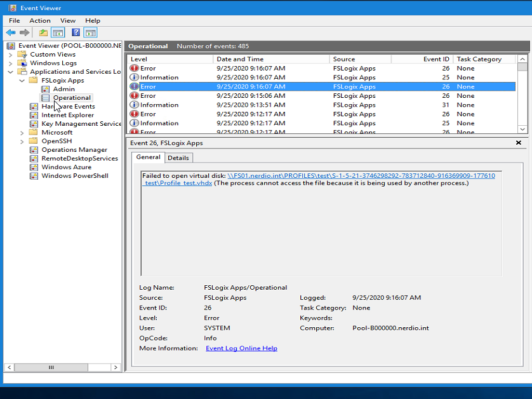Click the Forward arrow toolbar icon
Image resolution: width=532 pixels, height=399 pixels.
[24, 32]
